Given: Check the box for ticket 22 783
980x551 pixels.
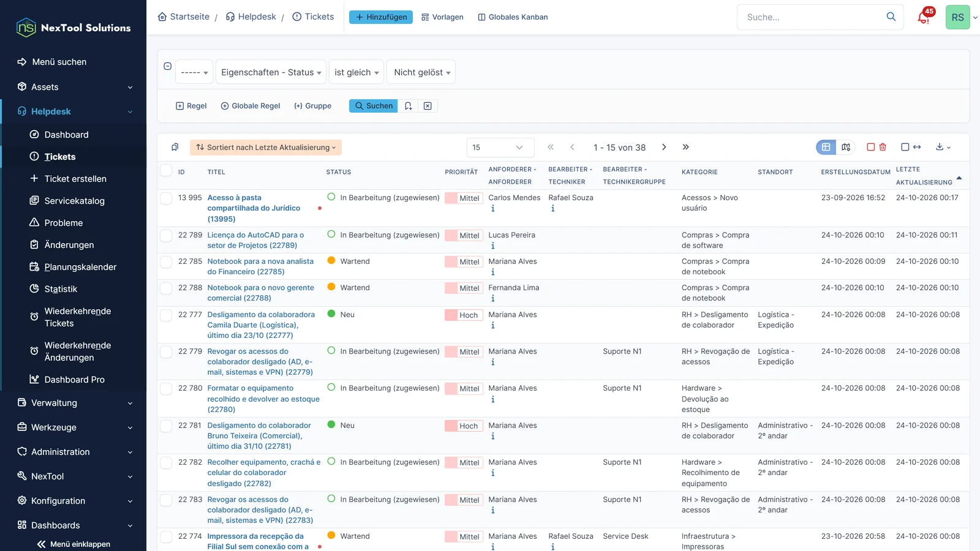Looking at the screenshot, I should [x=166, y=500].
